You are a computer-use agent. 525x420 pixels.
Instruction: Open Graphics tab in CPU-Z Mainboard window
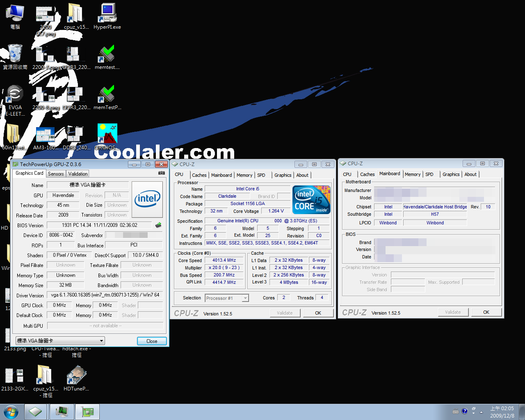point(451,174)
